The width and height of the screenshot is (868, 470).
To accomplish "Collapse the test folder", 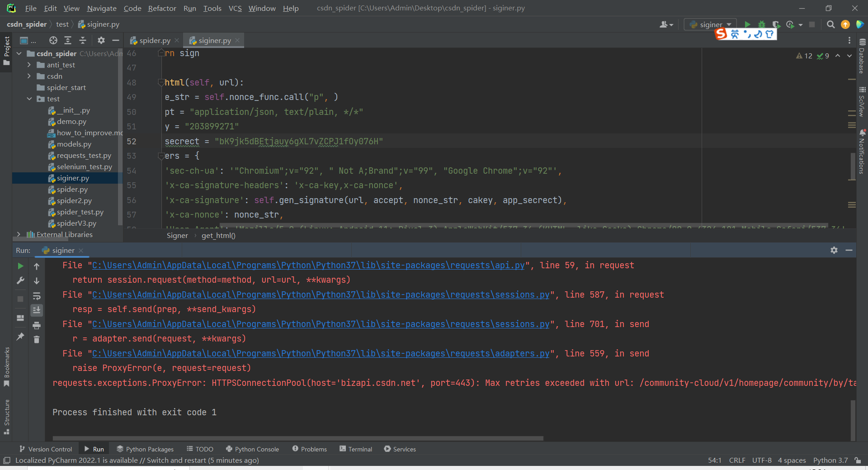I will 29,99.
